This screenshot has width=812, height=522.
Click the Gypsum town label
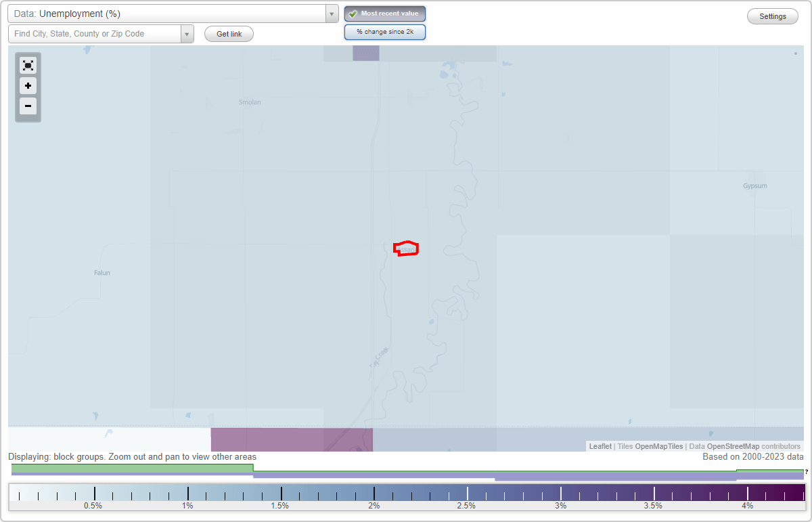pos(755,186)
